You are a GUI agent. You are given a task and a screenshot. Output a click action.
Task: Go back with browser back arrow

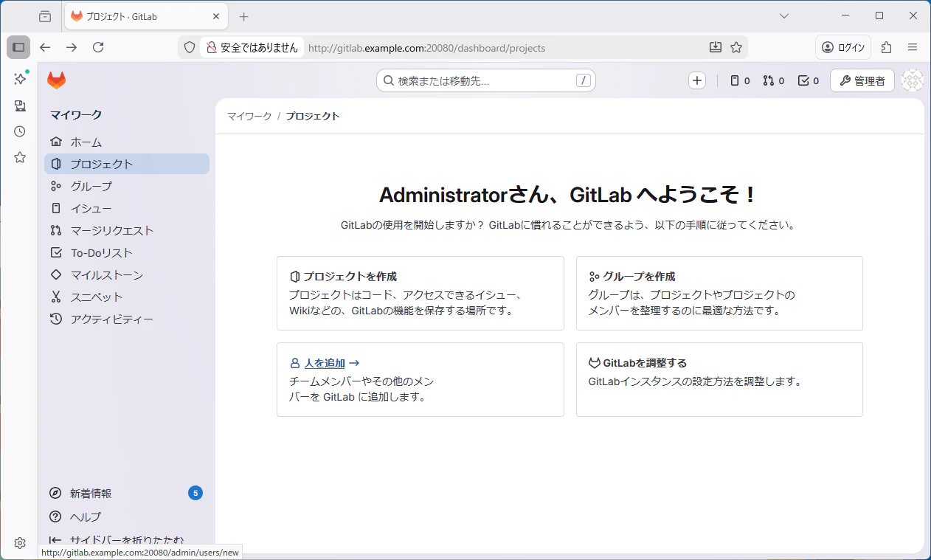tap(45, 47)
